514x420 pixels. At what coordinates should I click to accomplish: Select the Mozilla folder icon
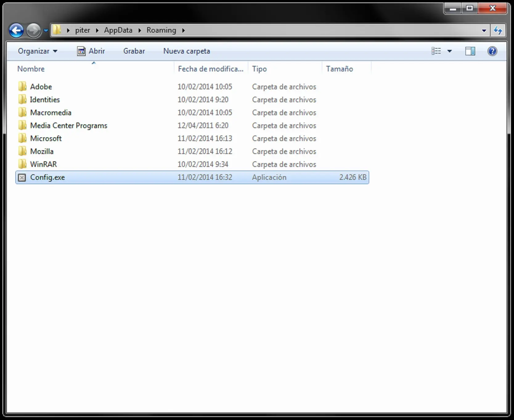(x=22, y=151)
